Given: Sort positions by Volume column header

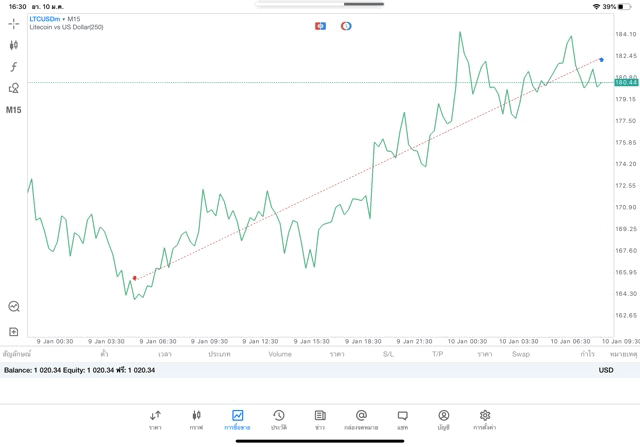Looking at the screenshot, I should click(x=280, y=354).
